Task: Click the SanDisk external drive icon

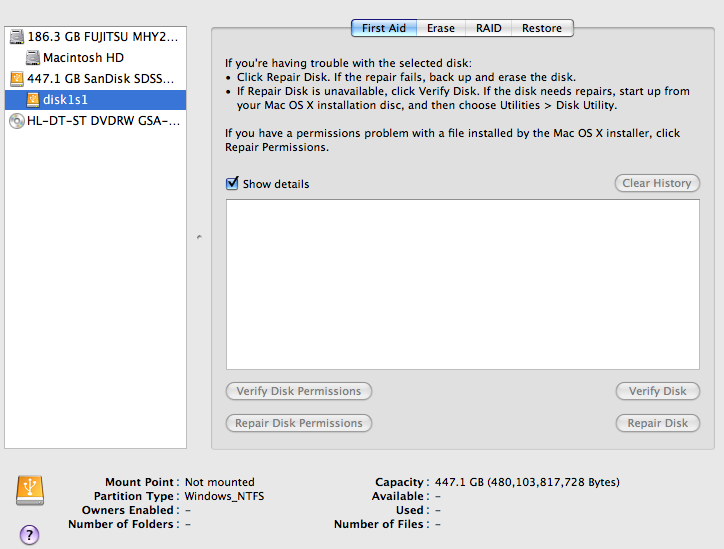Action: tap(16, 78)
